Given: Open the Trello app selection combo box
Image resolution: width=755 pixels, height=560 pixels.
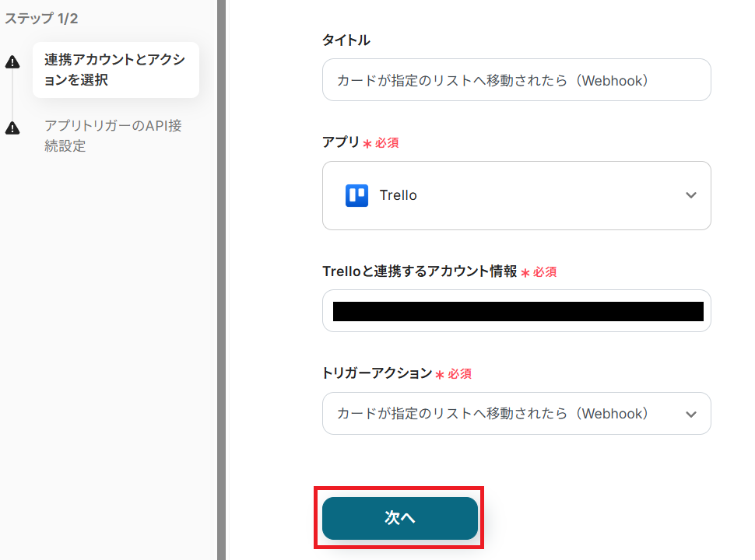Looking at the screenshot, I should click(516, 195).
